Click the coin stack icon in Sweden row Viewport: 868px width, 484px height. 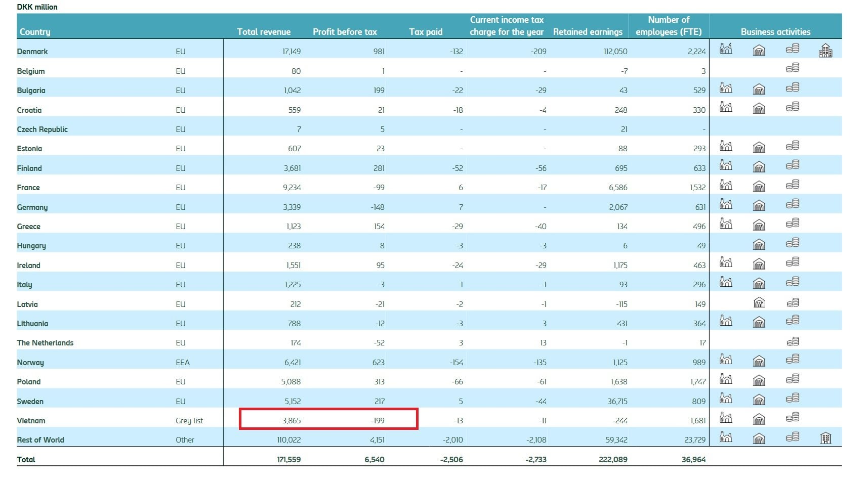pyautogui.click(x=793, y=399)
